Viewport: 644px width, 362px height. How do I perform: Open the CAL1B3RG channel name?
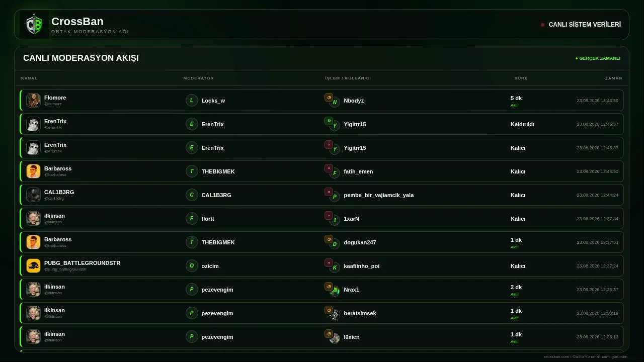click(x=59, y=192)
